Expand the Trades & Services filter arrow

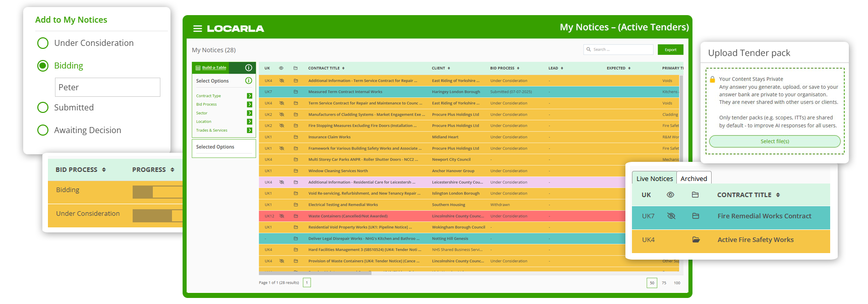[249, 130]
